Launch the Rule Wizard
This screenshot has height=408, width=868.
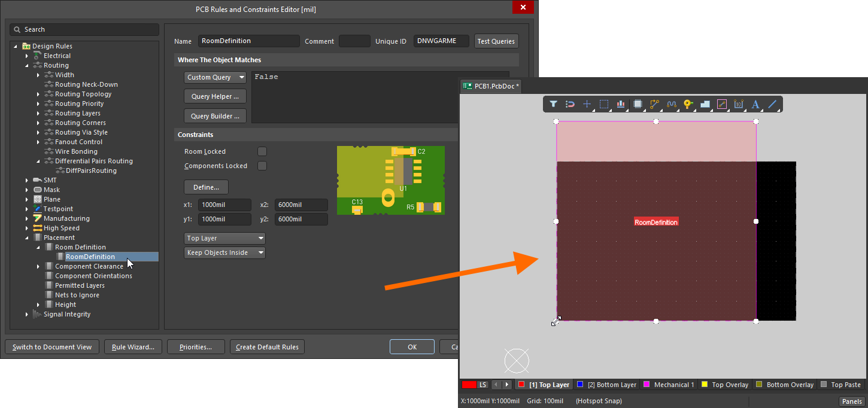coord(133,347)
